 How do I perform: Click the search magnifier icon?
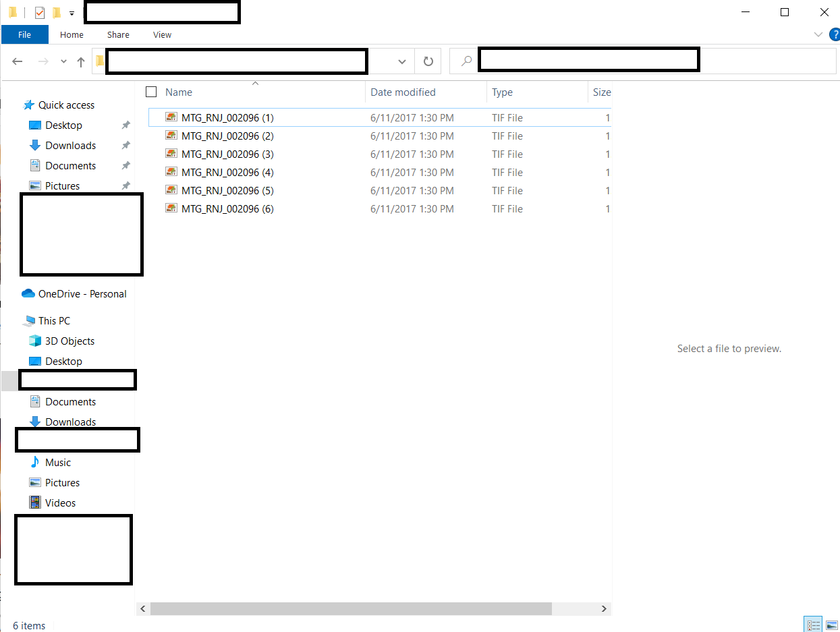tap(465, 60)
